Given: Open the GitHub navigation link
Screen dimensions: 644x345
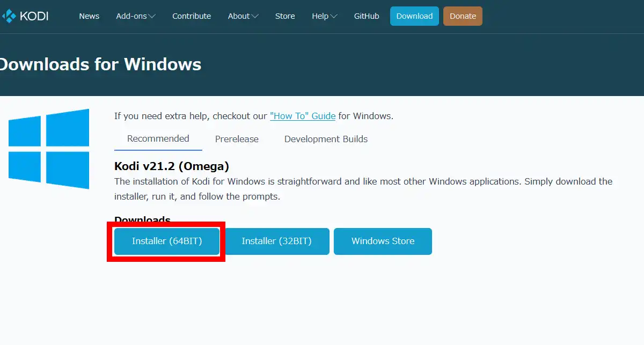Looking at the screenshot, I should 367,16.
